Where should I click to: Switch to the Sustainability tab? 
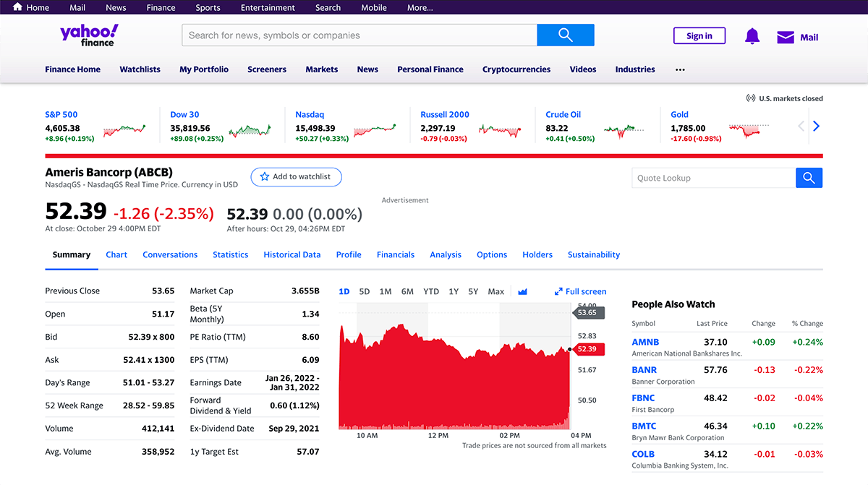[x=594, y=254]
